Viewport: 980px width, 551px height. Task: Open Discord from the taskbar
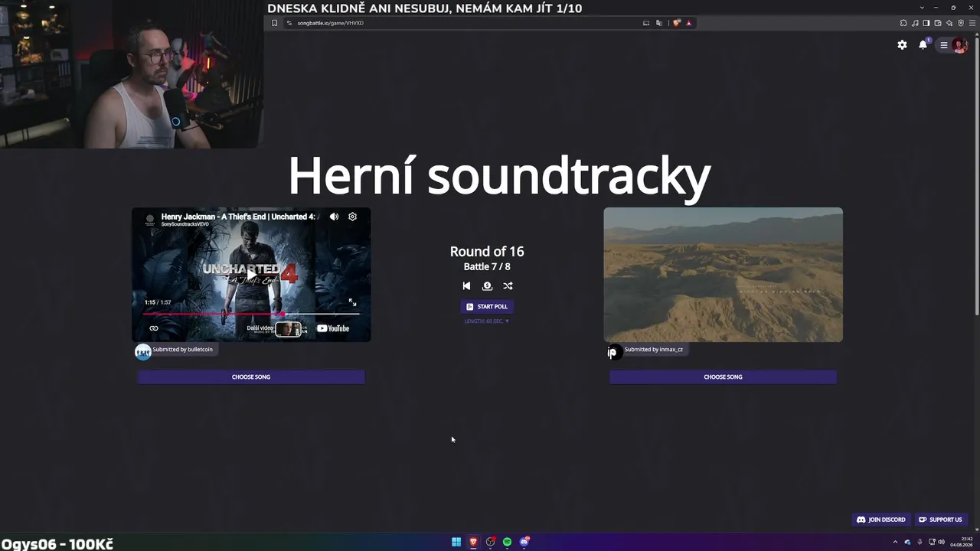coord(524,542)
